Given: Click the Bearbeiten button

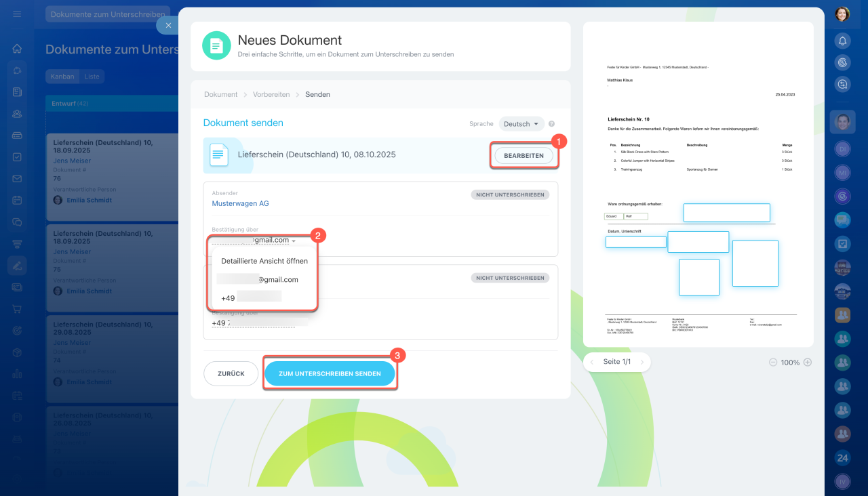Looking at the screenshot, I should coord(524,156).
